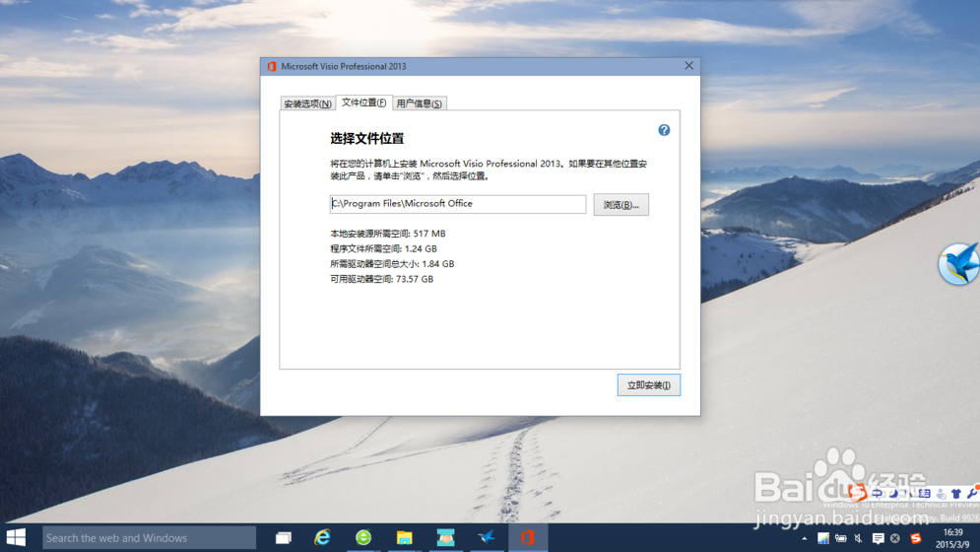The height and width of the screenshot is (552, 980).
Task: Open the Windows Start menu
Action: tap(16, 537)
